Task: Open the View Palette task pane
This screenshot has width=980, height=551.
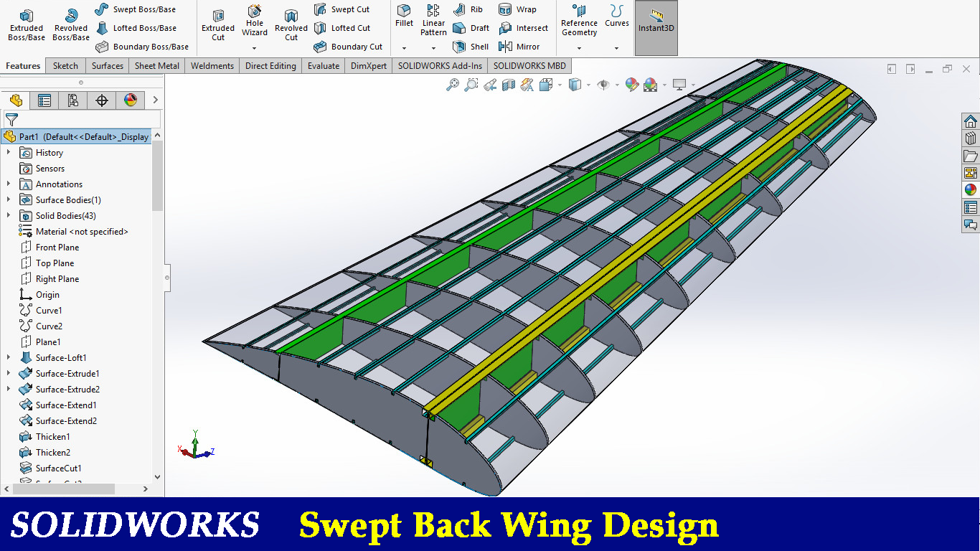Action: pos(971,173)
